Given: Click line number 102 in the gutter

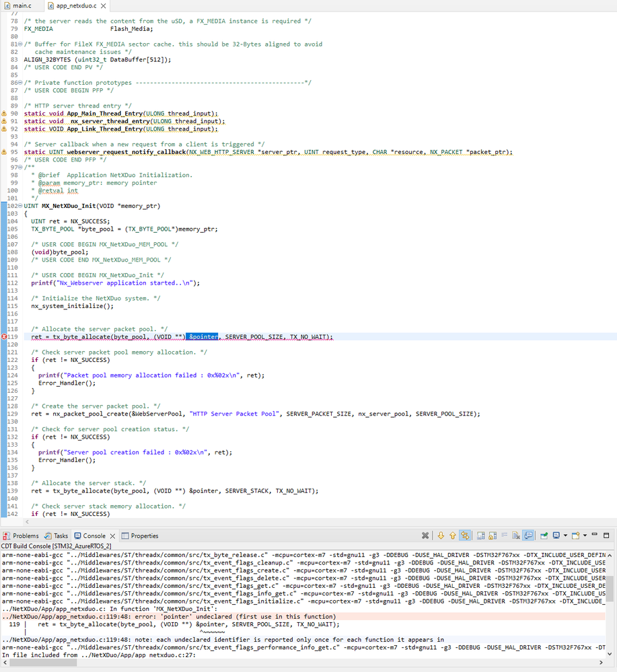Looking at the screenshot, I should click(x=12, y=206).
